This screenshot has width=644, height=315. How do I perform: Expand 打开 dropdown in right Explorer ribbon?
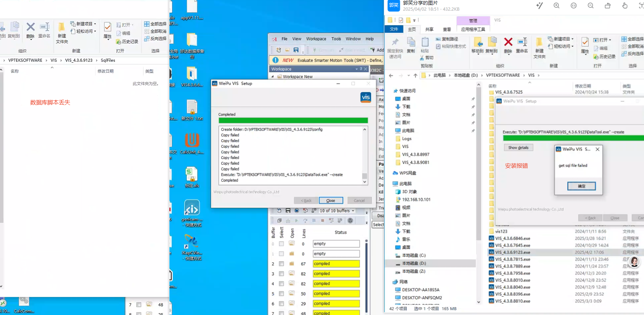tap(610, 40)
